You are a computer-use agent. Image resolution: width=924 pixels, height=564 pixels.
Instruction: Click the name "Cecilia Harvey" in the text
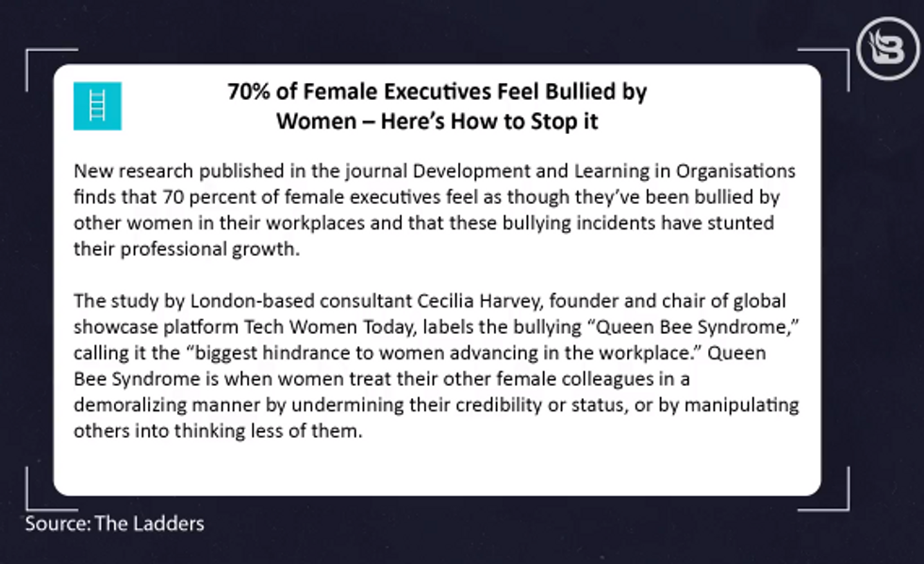(480, 301)
